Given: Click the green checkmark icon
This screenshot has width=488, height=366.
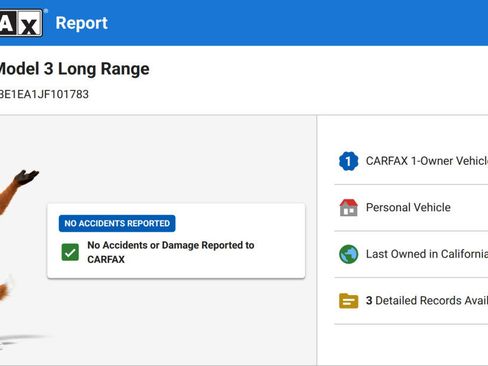Looking at the screenshot, I should (70, 252).
